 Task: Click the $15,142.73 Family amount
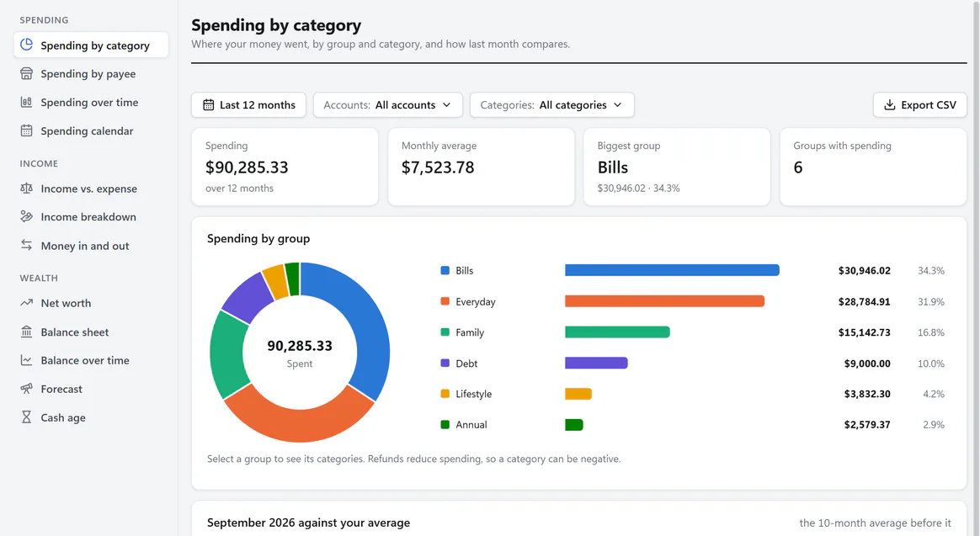pyautogui.click(x=865, y=332)
